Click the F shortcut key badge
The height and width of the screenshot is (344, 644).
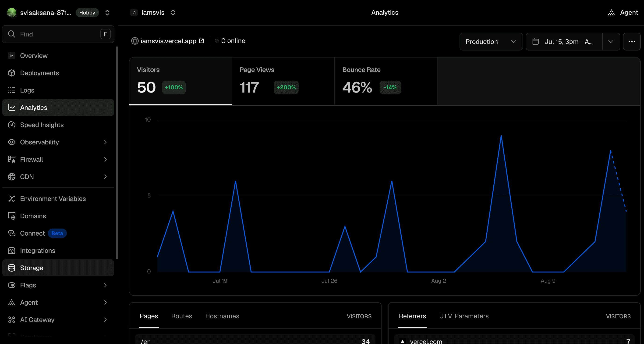click(x=105, y=34)
